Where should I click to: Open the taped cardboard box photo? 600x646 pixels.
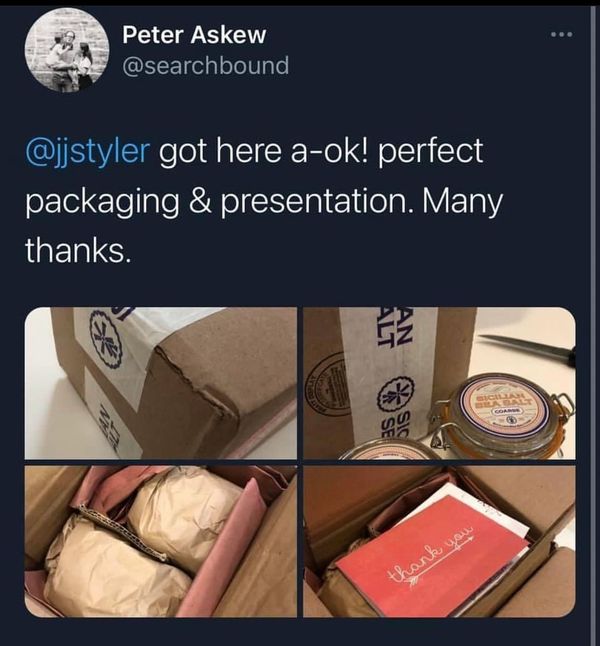pos(161,383)
